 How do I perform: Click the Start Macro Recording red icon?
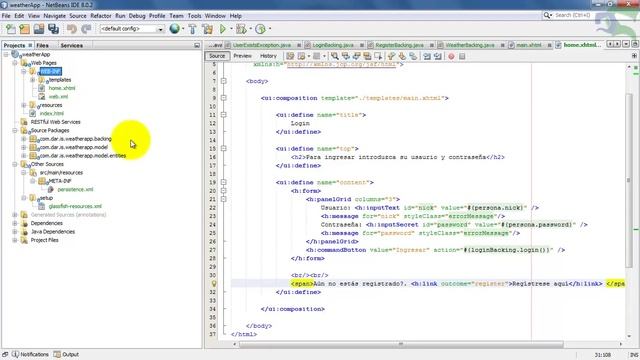[x=451, y=56]
